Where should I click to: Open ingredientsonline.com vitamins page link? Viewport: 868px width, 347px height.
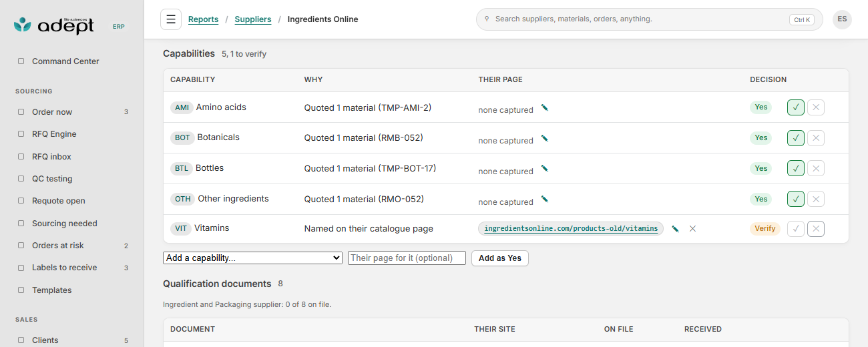coord(571,228)
